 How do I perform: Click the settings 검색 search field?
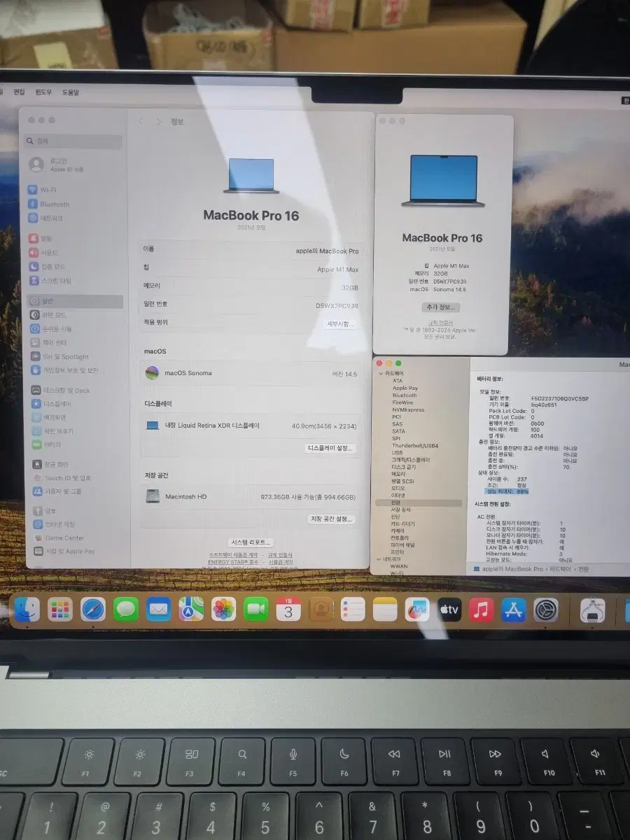pyautogui.click(x=74, y=141)
